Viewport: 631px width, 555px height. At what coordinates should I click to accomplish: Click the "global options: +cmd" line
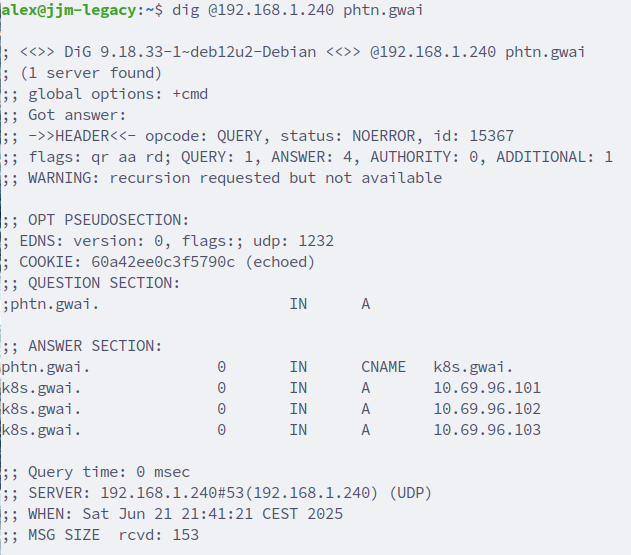[118, 94]
